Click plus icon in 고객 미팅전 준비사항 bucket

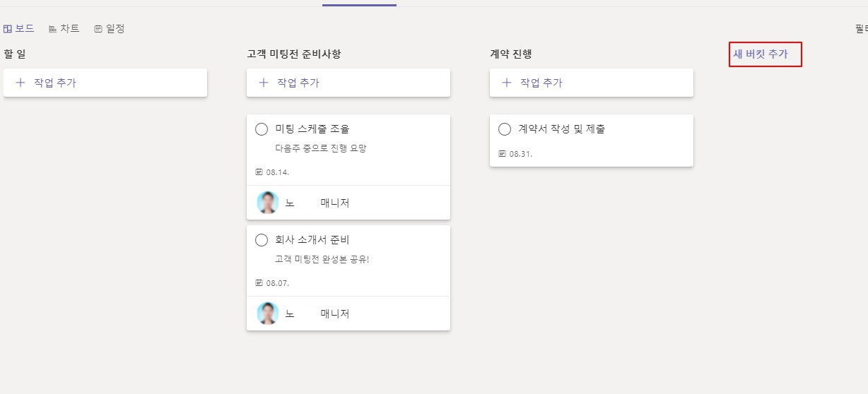pos(264,83)
